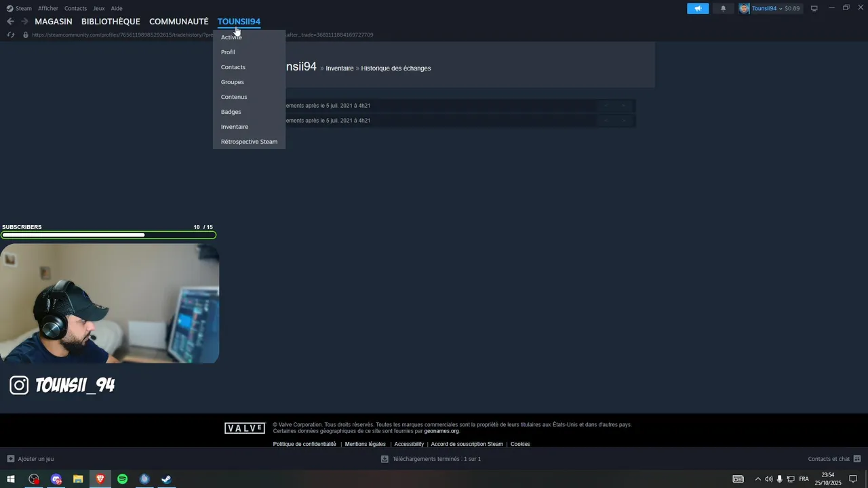Click the blue round app taskbar icon
This screenshot has height=488, width=868.
(x=144, y=479)
